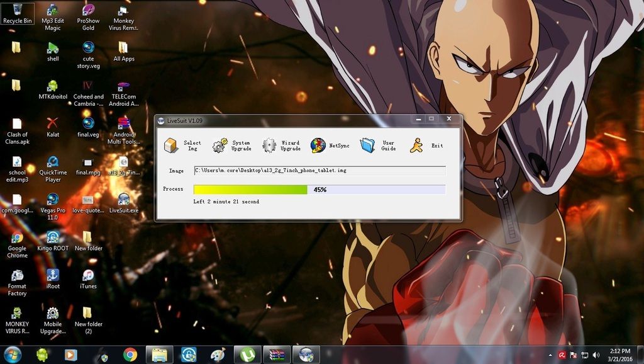This screenshot has width=644, height=364.
Task: Click the orange media player taskbar icon
Action: point(70,355)
